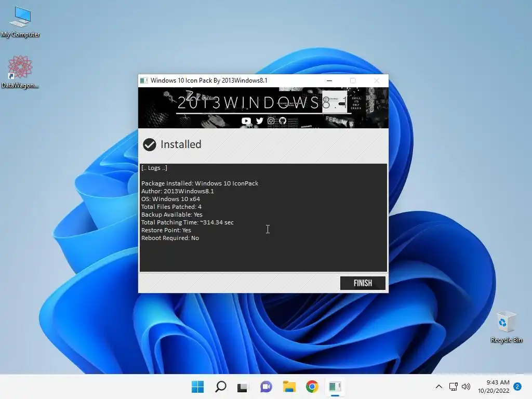The height and width of the screenshot is (399, 532).
Task: Select the 'Total Files Patched: 4' line
Action: (x=171, y=207)
